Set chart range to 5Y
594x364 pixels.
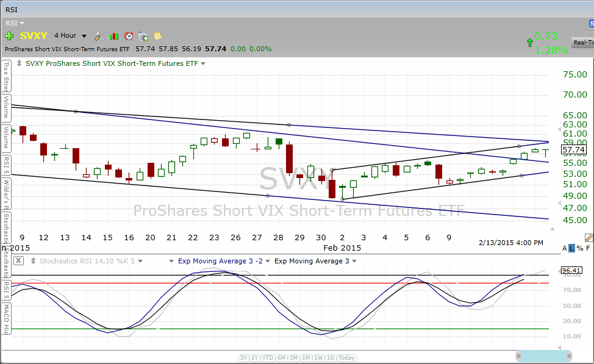coord(243,357)
